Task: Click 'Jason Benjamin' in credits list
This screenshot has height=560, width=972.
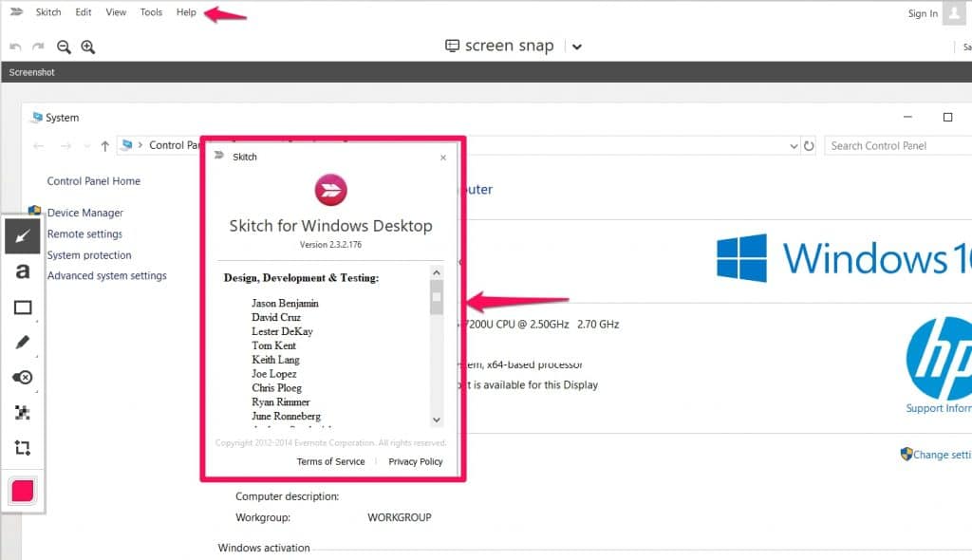Action: (x=285, y=303)
